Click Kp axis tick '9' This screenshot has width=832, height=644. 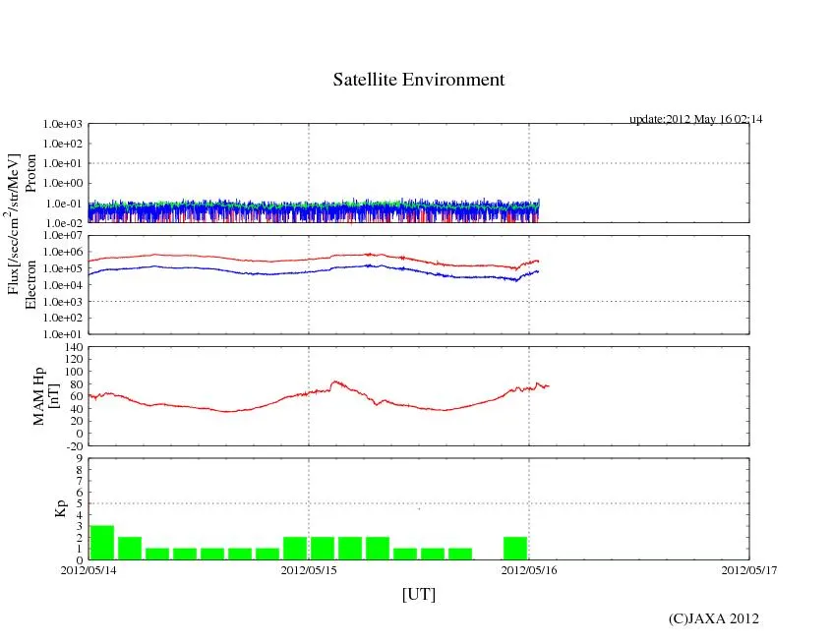(x=79, y=458)
